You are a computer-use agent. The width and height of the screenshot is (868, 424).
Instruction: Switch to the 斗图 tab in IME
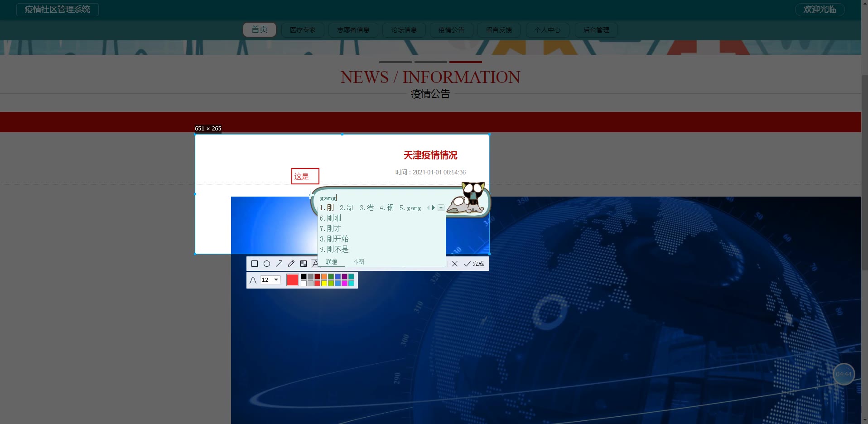[x=359, y=262]
